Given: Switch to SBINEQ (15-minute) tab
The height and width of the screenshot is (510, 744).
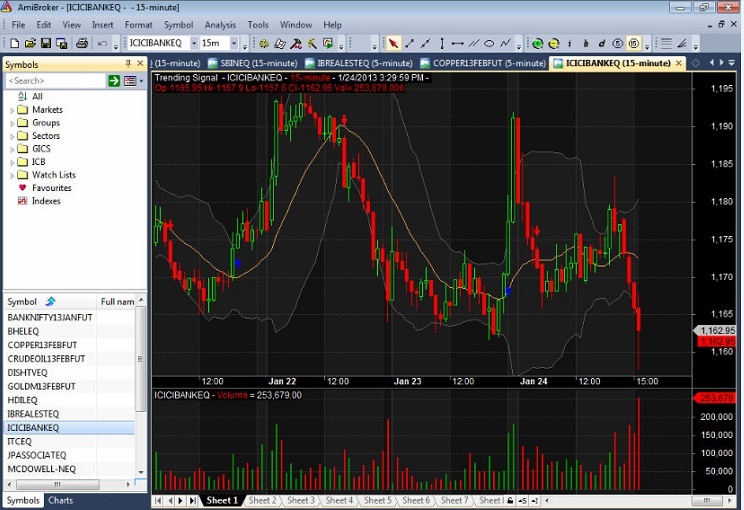Looking at the screenshot, I should pos(253,63).
